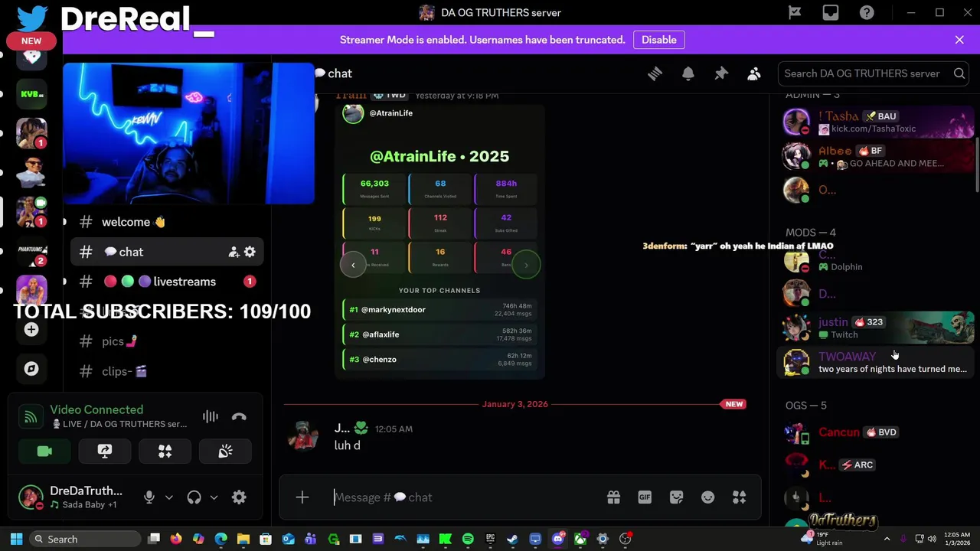The image size is (980, 551).
Task: Open Windows Start button
Action: pyautogui.click(x=16, y=539)
